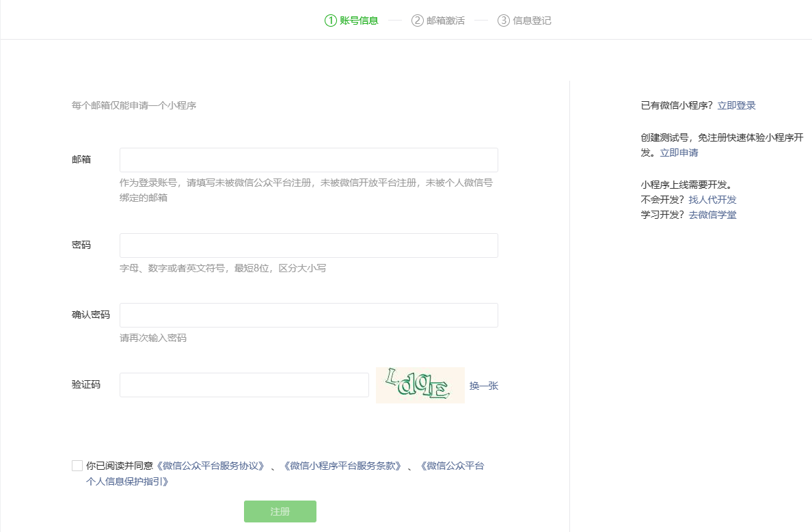The image size is (812, 532).
Task: Click the green 注册 register button
Action: point(280,511)
